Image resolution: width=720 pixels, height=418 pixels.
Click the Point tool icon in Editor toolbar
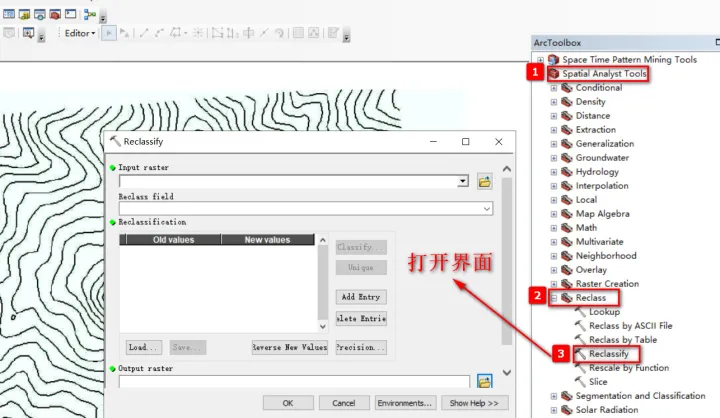tap(198, 33)
